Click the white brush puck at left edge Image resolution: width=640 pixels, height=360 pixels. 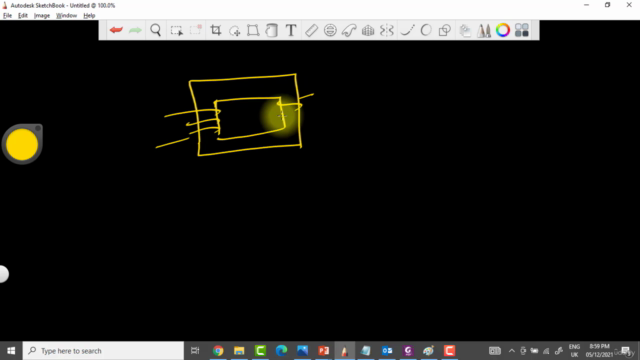[x=4, y=274]
